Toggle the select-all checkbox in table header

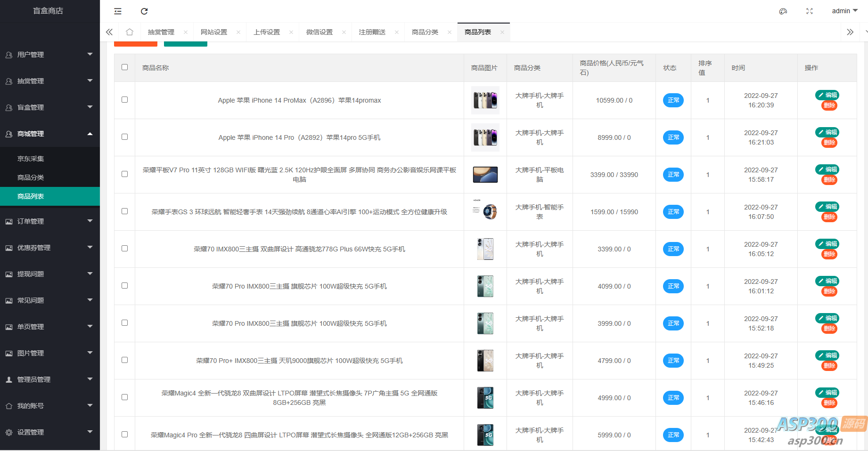[125, 67]
